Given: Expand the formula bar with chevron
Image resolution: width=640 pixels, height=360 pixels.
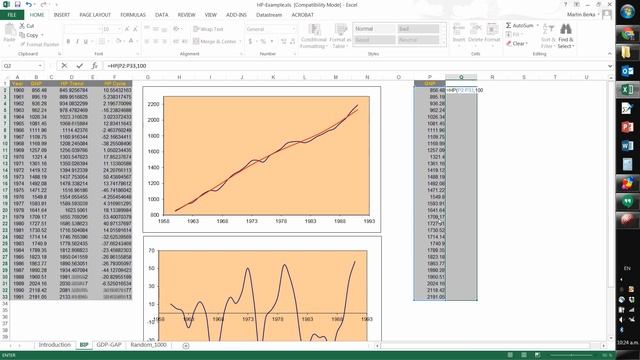Looking at the screenshot, I should (610, 65).
